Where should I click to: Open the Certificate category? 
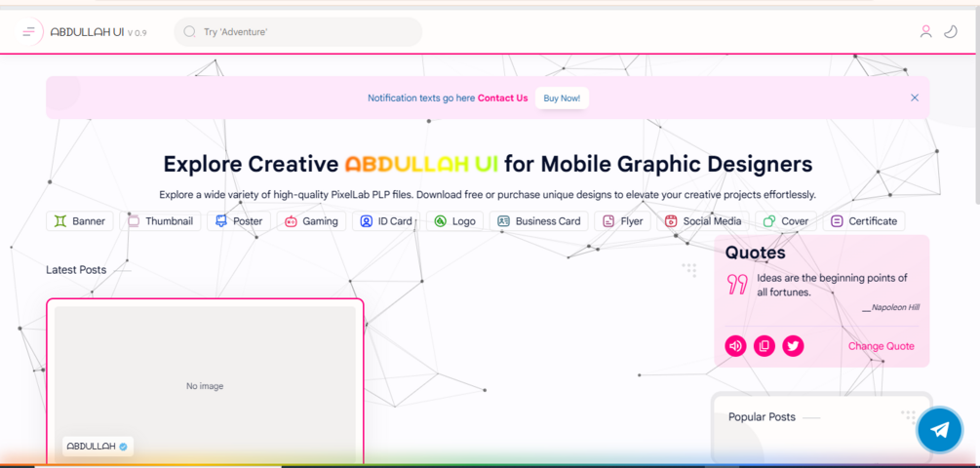[x=864, y=221]
